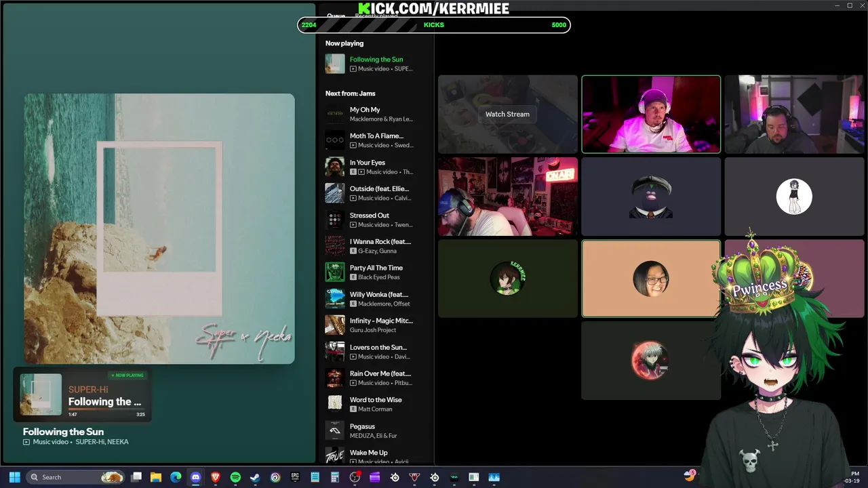
Task: Click the 'Party All The Time' album cover
Action: pos(335,272)
